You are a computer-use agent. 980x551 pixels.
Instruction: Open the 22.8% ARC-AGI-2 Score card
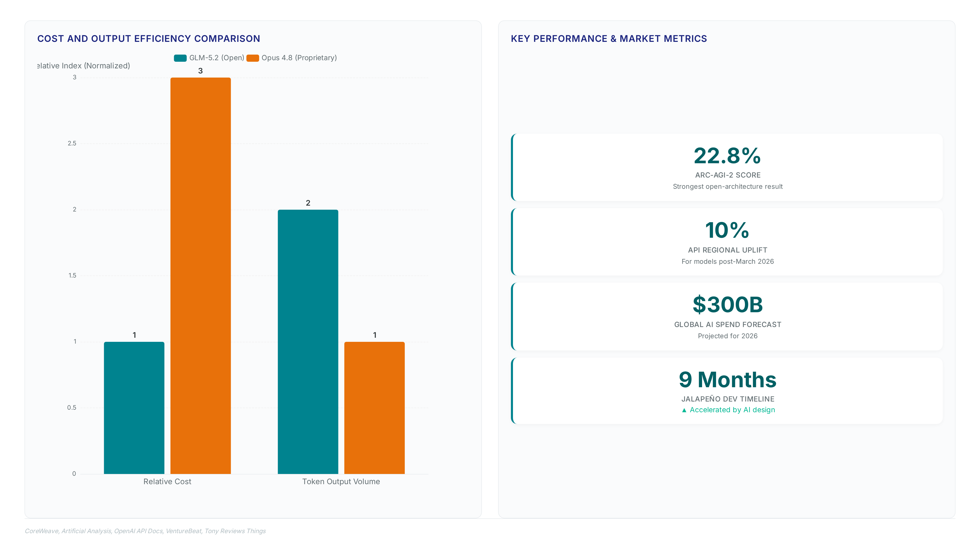tap(727, 167)
